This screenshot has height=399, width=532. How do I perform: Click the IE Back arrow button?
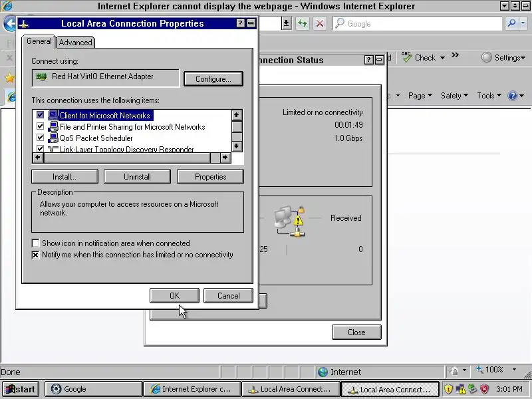click(9, 24)
